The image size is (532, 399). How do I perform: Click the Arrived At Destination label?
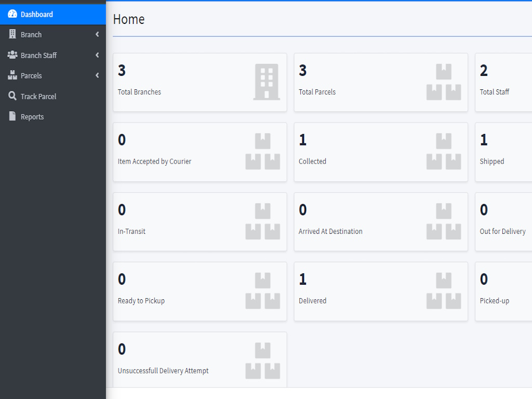(330, 231)
